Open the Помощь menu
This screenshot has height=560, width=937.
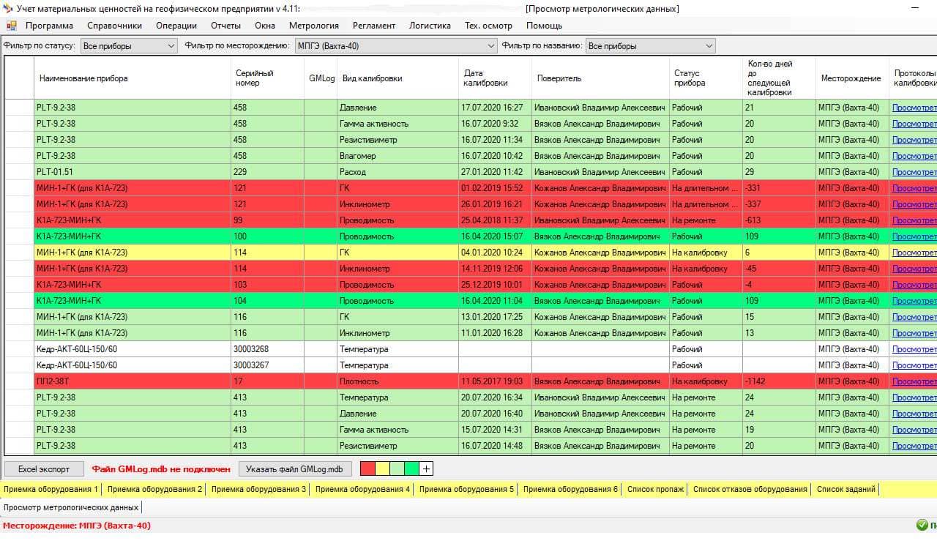(x=544, y=26)
